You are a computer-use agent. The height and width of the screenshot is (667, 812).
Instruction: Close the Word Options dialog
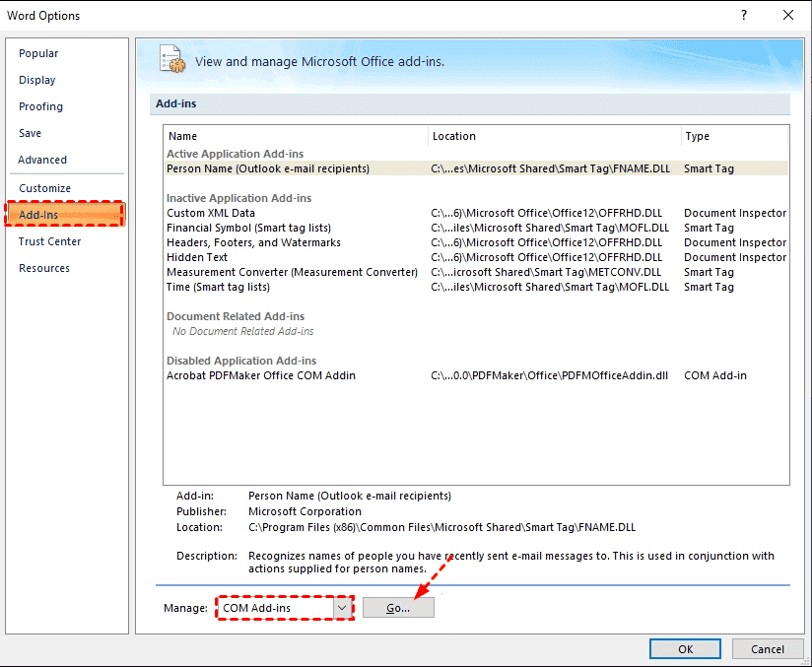(x=788, y=15)
